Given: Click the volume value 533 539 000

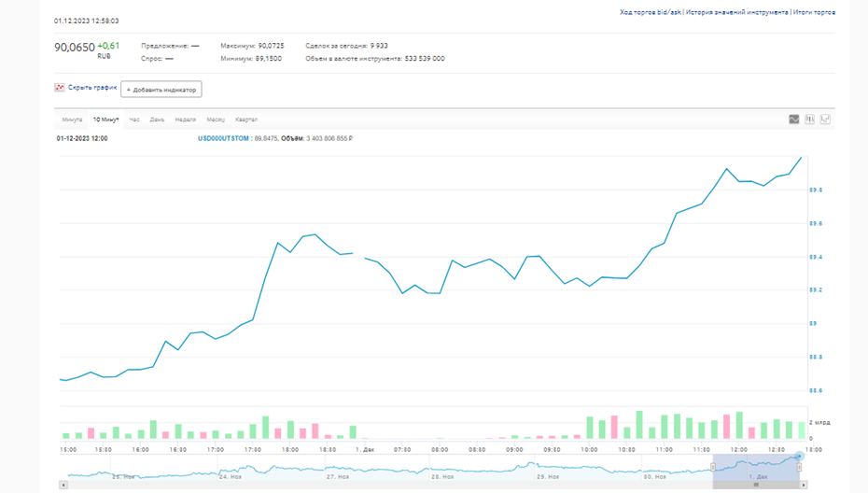Looking at the screenshot, I should [425, 59].
